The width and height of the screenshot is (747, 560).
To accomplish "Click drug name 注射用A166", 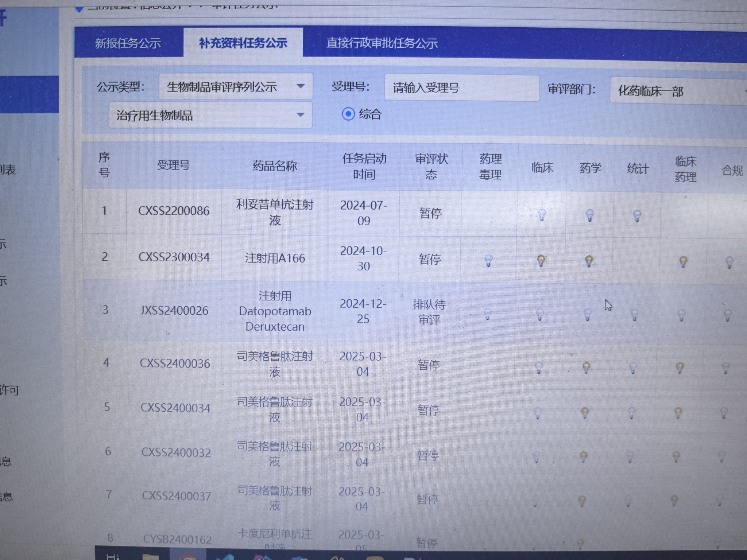I will pyautogui.click(x=275, y=258).
